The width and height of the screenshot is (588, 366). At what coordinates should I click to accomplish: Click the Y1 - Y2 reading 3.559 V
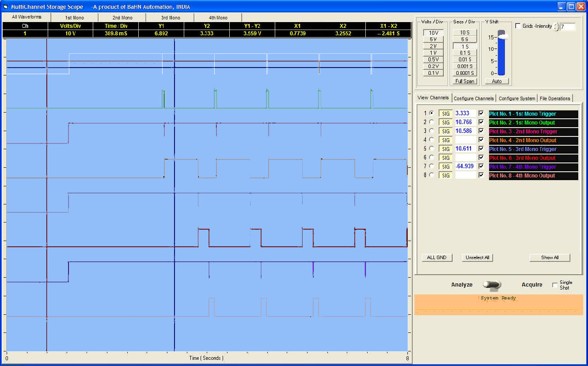pyautogui.click(x=252, y=33)
